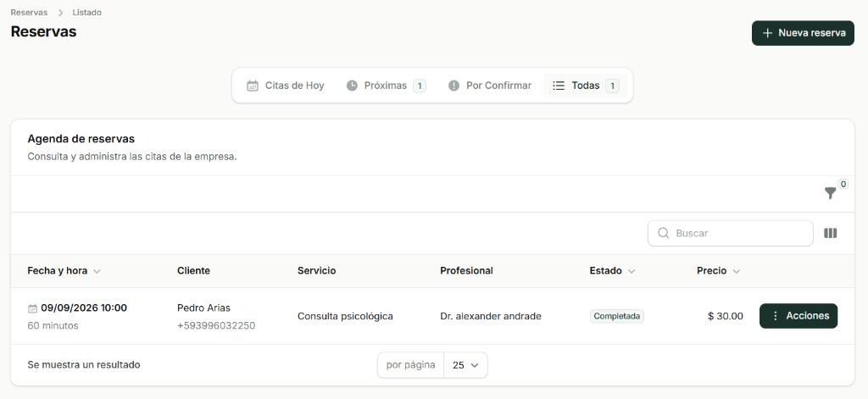Screen dimensions: 868x399
Task: Click the breadcrumb chevron separator icon
Action: pyautogui.click(x=60, y=13)
